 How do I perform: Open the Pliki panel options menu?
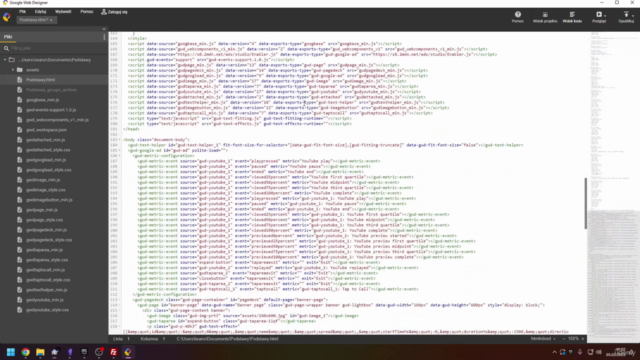pos(104,37)
